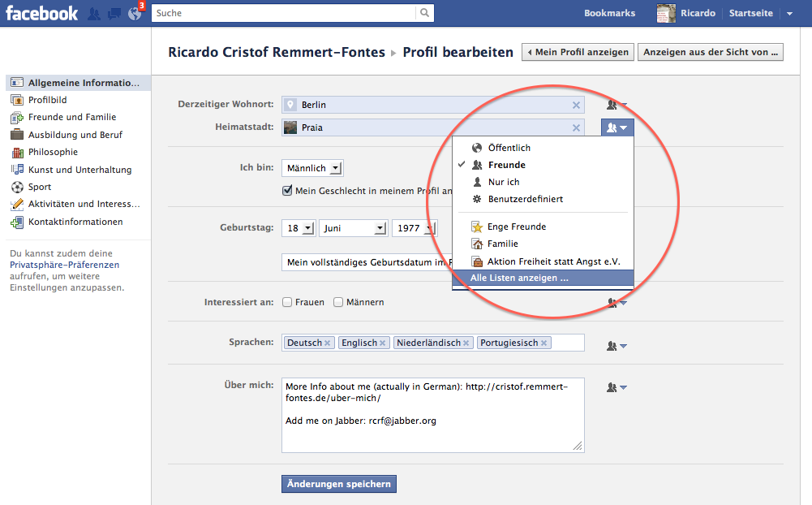Click Anzeigen aus der Sicht von button
The height and width of the screenshot is (505, 812).
tap(711, 52)
